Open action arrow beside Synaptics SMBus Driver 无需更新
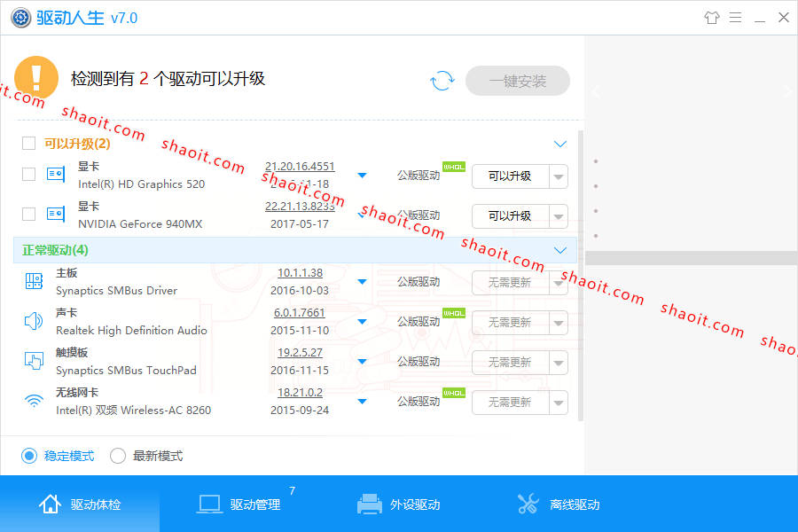The width and height of the screenshot is (798, 532). [559, 283]
